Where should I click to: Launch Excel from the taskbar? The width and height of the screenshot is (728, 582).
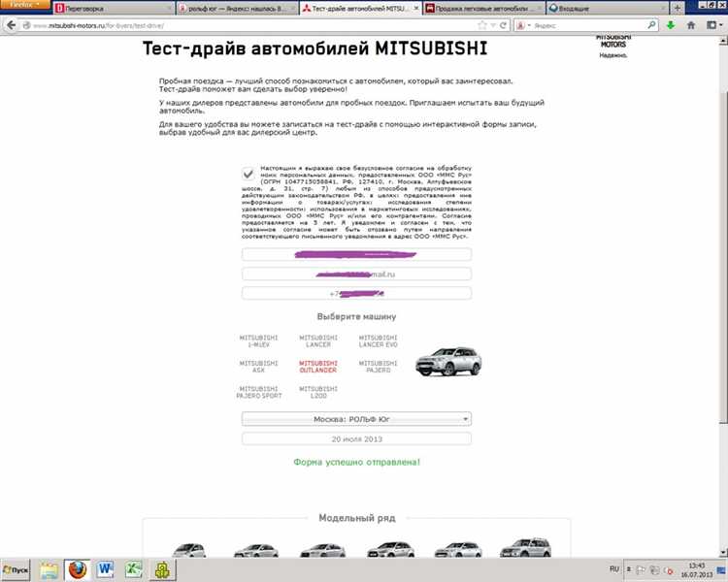(x=136, y=568)
